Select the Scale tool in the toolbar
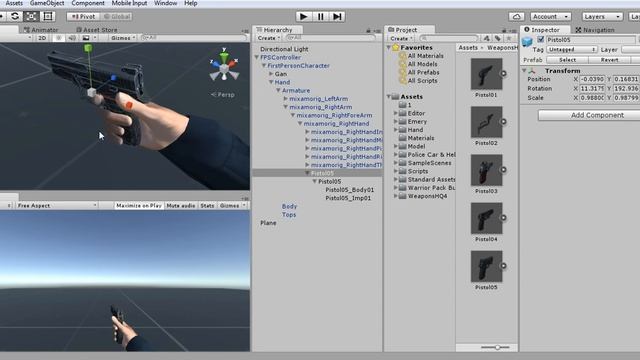This screenshot has height=360, width=640. (31, 16)
